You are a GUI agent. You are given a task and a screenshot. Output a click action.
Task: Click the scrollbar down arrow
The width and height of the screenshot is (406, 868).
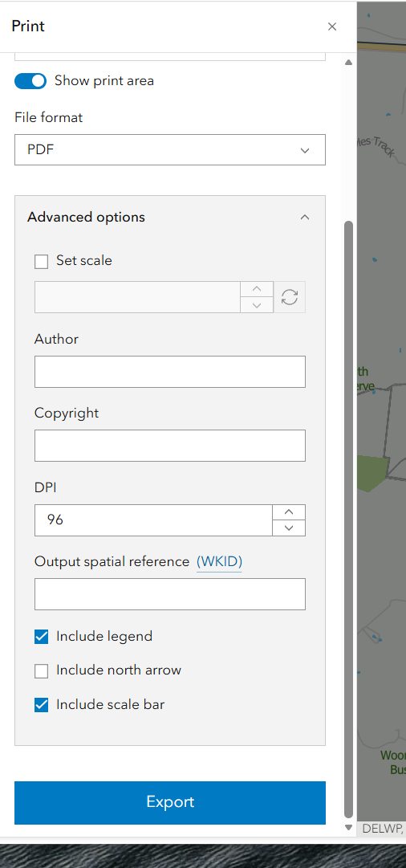pyautogui.click(x=348, y=828)
